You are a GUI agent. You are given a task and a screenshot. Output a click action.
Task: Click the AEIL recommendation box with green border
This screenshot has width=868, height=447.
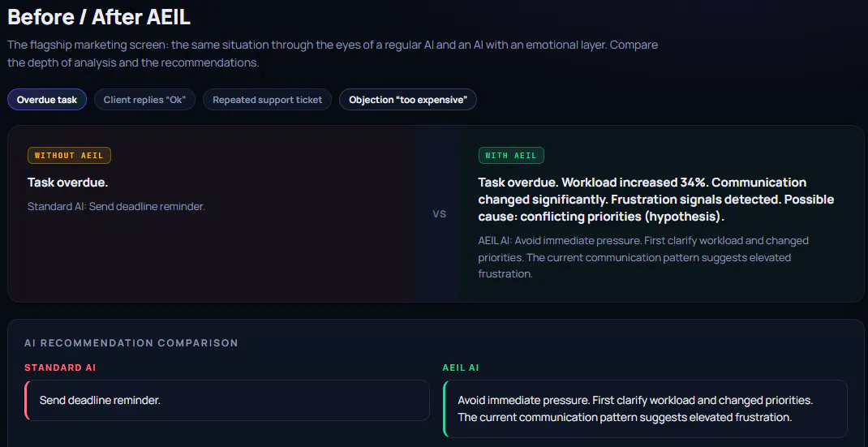(645, 409)
